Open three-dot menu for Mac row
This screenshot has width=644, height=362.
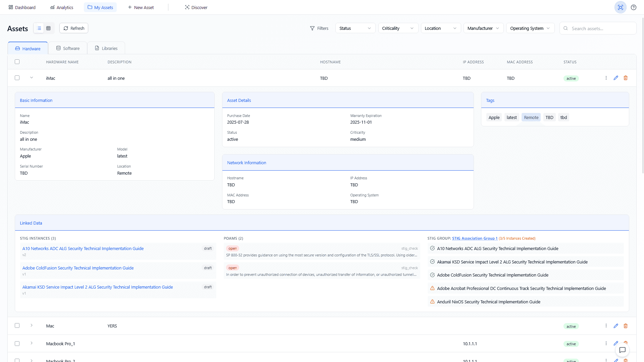[x=606, y=326]
